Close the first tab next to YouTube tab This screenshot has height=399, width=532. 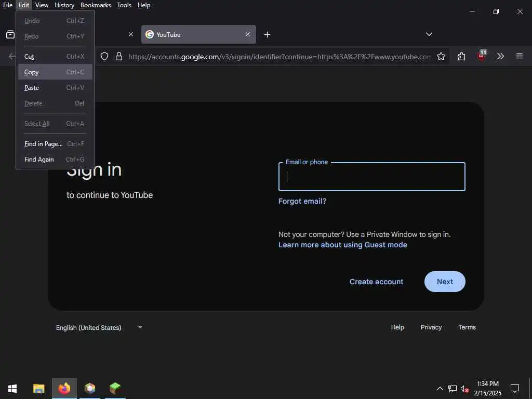pyautogui.click(x=131, y=34)
